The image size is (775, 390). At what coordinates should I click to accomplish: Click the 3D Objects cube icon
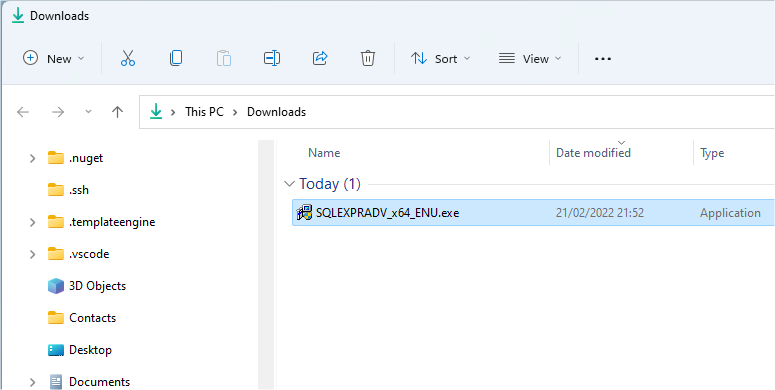click(56, 286)
